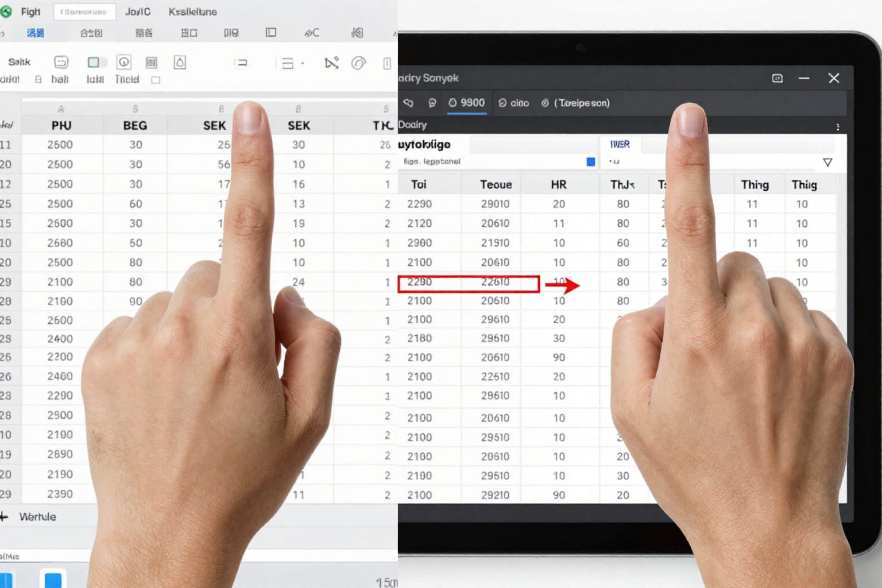Open the filter triangle dropdown in dark window

(827, 163)
